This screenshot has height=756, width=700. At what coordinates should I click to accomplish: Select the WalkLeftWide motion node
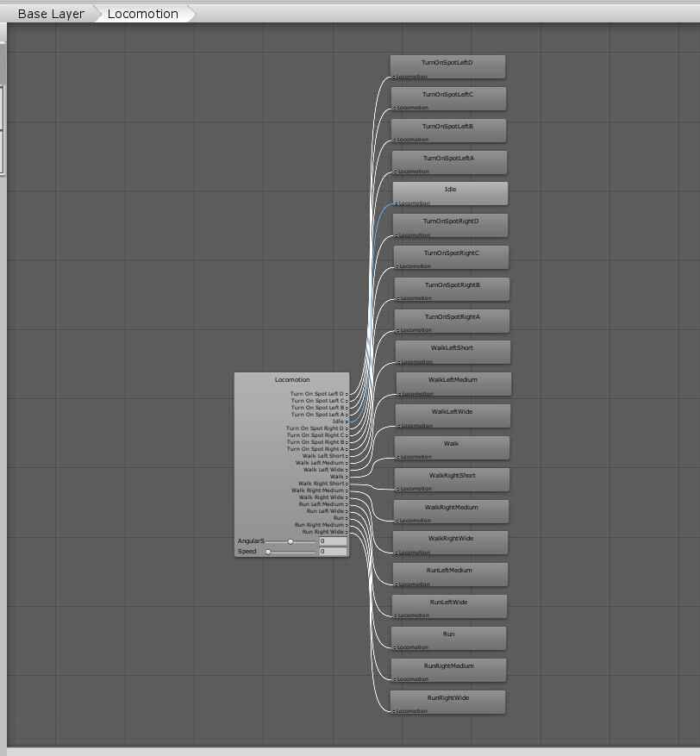click(x=453, y=416)
